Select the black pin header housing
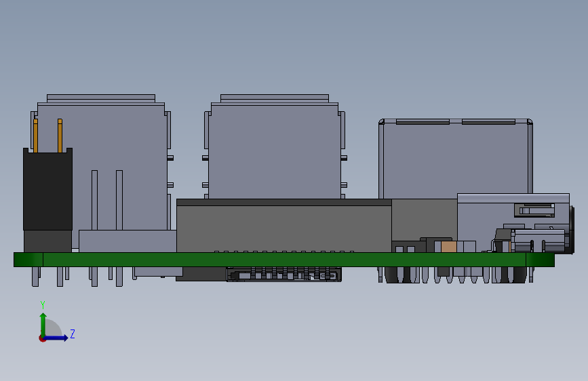This screenshot has width=588, height=381. 47,189
